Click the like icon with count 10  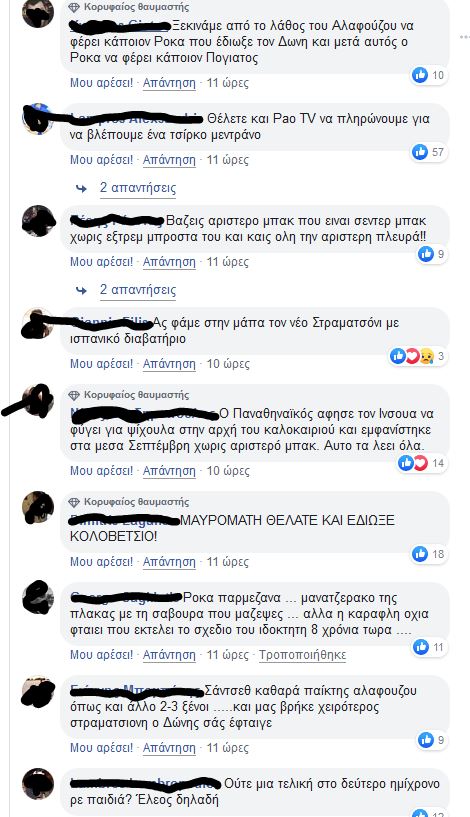click(420, 75)
